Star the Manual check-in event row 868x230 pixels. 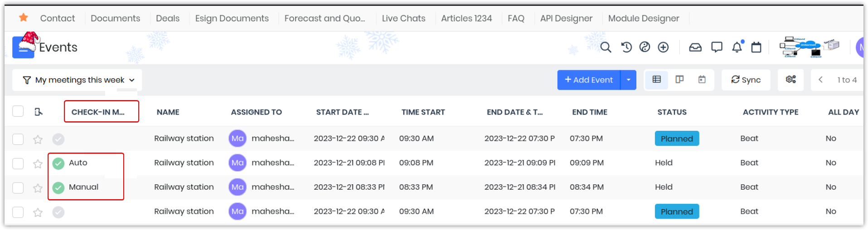[x=38, y=188]
